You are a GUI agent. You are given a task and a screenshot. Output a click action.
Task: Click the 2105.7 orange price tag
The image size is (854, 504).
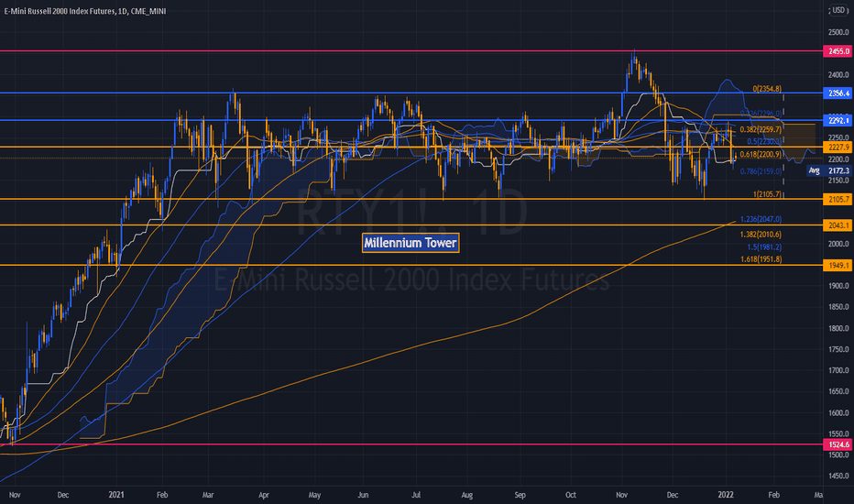point(838,200)
